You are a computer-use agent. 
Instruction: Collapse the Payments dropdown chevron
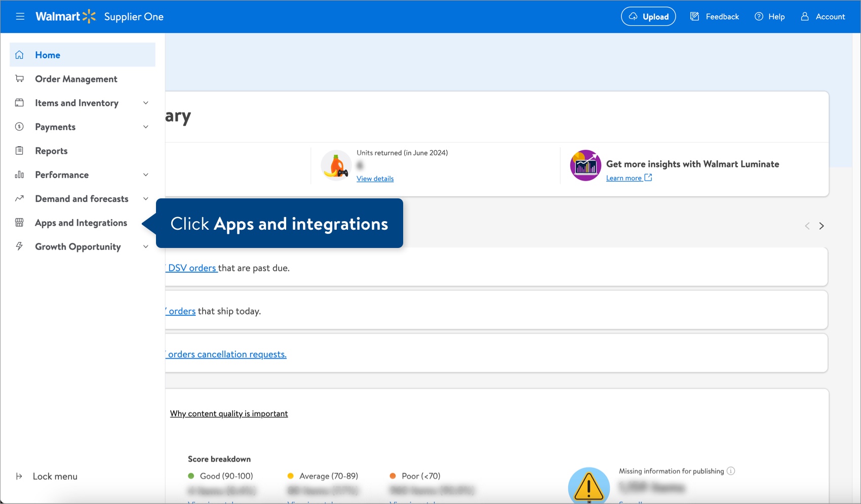[146, 127]
